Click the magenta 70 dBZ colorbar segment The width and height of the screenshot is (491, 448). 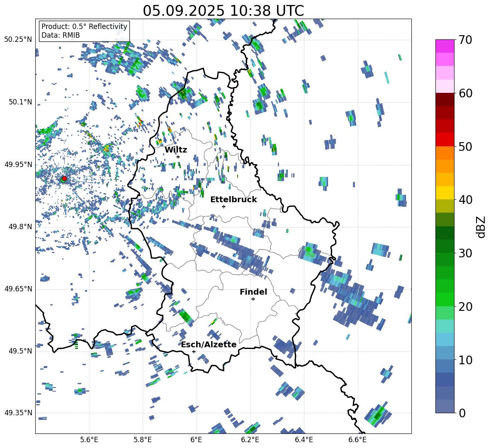(445, 46)
